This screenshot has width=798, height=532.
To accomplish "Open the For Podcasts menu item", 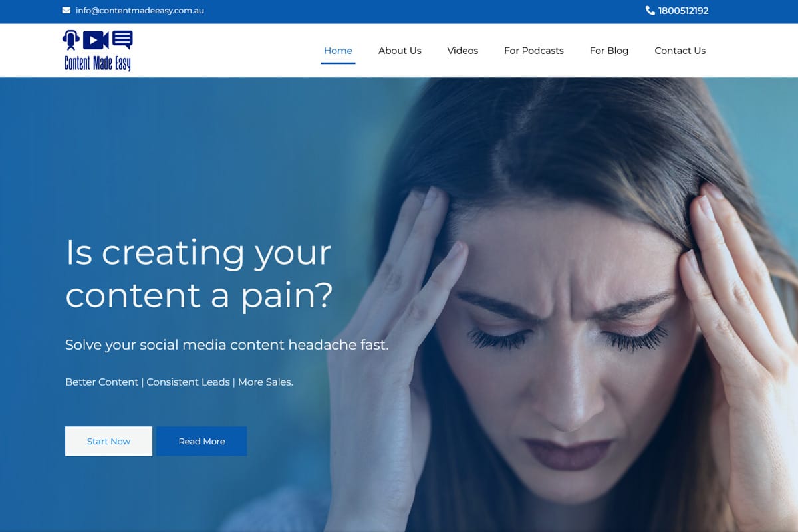I will tap(534, 51).
